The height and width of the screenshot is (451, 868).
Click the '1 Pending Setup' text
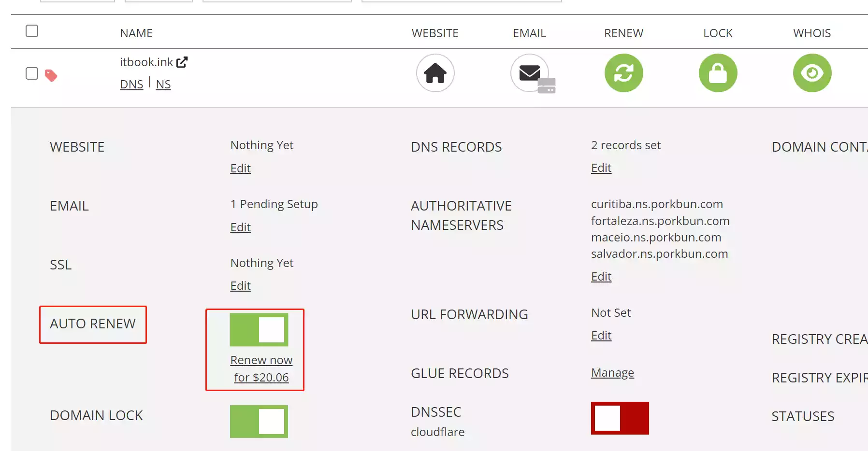(x=274, y=204)
